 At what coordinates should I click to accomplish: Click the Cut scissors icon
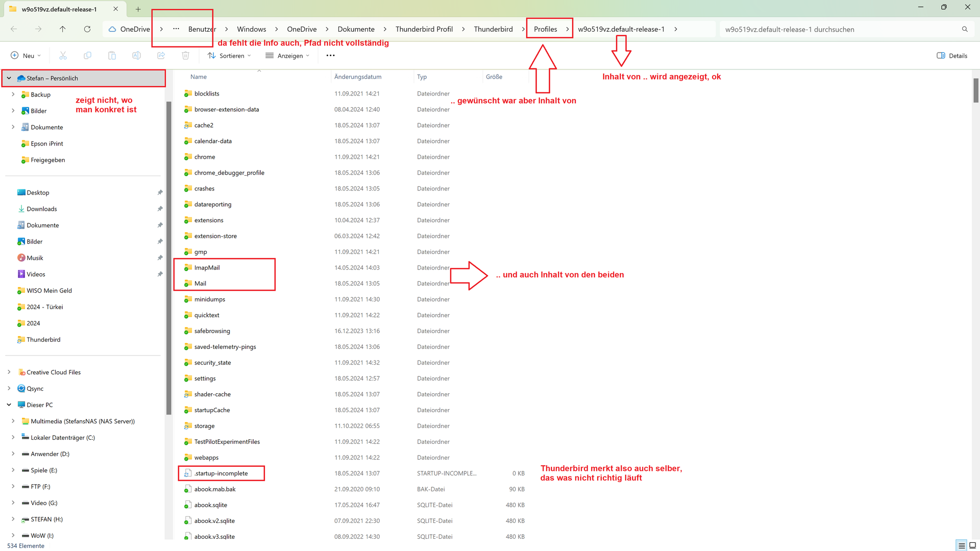63,56
